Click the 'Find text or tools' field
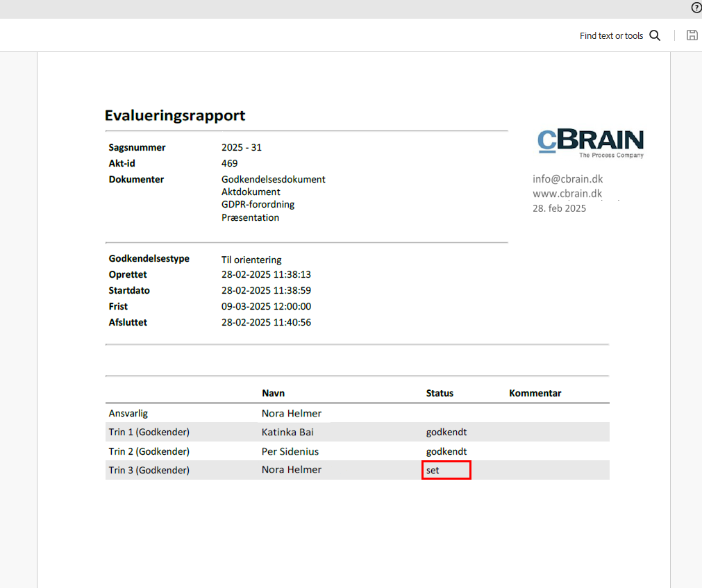702x588 pixels. [611, 36]
